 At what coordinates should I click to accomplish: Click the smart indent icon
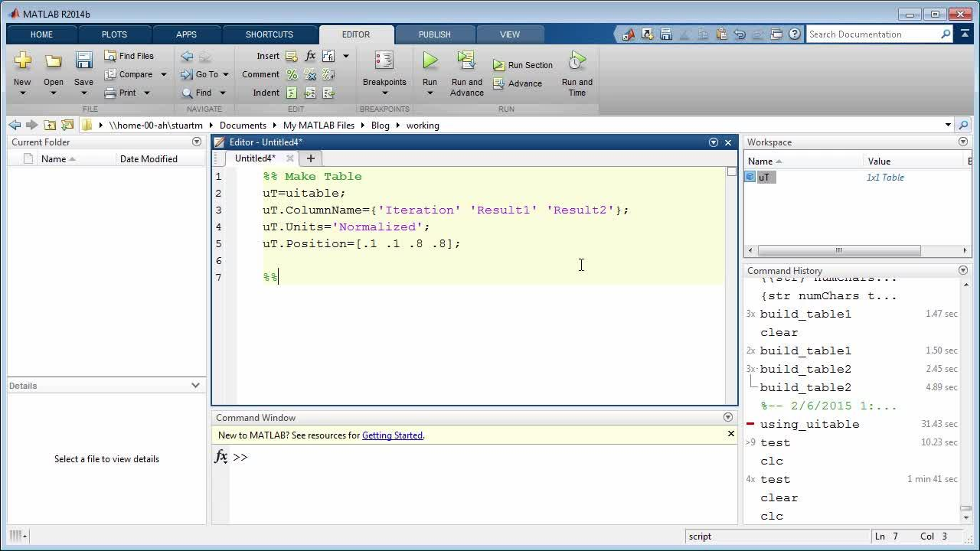pyautogui.click(x=291, y=93)
